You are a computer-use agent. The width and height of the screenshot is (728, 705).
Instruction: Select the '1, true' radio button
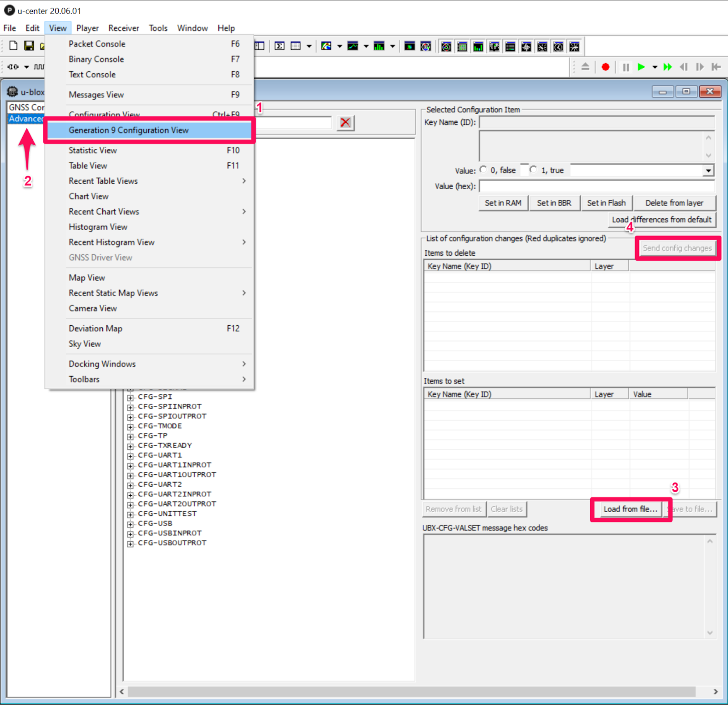click(x=533, y=170)
